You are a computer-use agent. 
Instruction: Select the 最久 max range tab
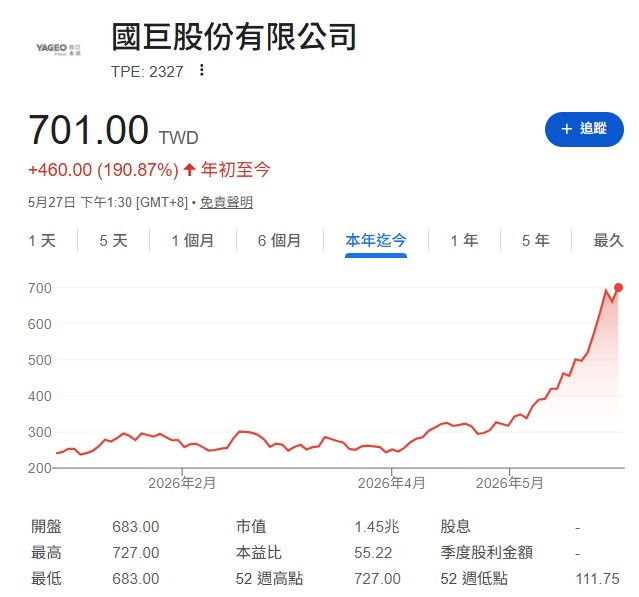pos(608,240)
